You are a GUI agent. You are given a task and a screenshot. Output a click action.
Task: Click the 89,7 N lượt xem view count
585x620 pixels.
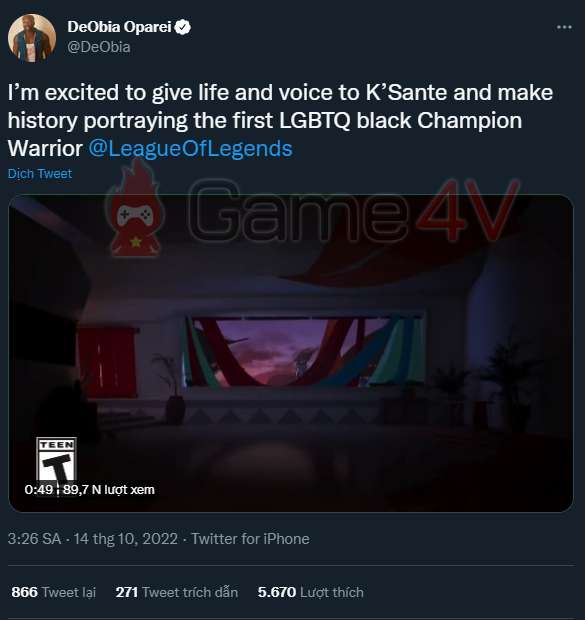coord(108,490)
